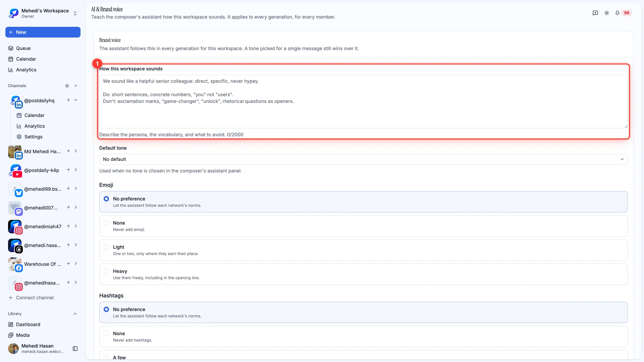
Task: Open the @mehedi99.bs Bluesky channel avatar
Action: (15, 189)
